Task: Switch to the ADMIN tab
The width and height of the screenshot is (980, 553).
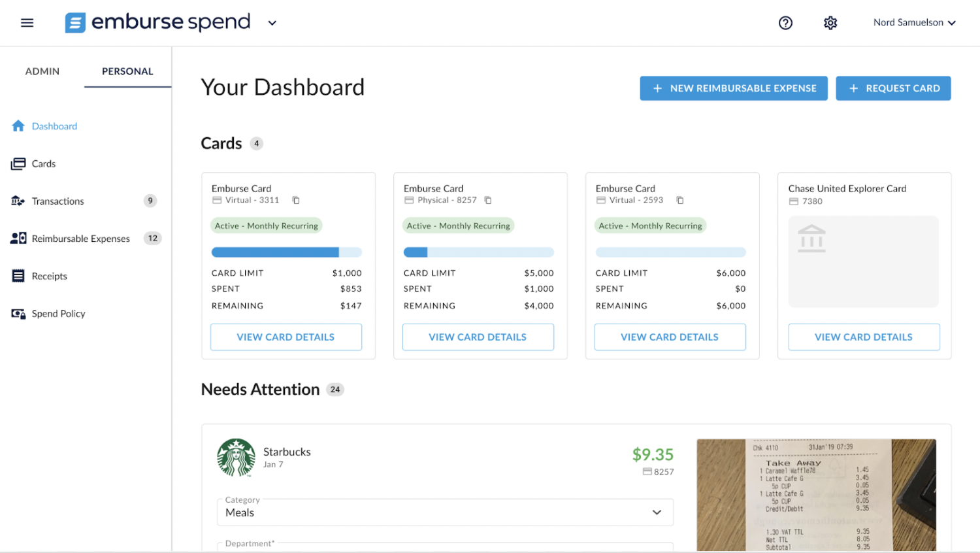Action: (42, 71)
